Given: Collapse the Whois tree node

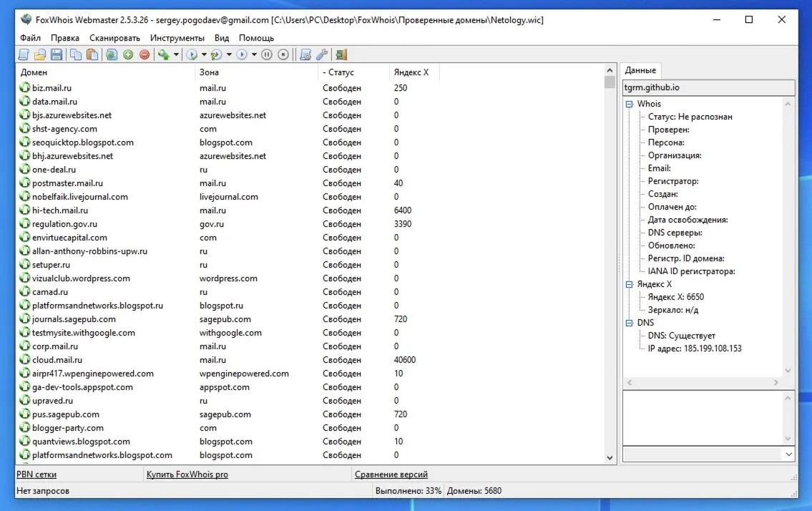Looking at the screenshot, I should [x=630, y=104].
